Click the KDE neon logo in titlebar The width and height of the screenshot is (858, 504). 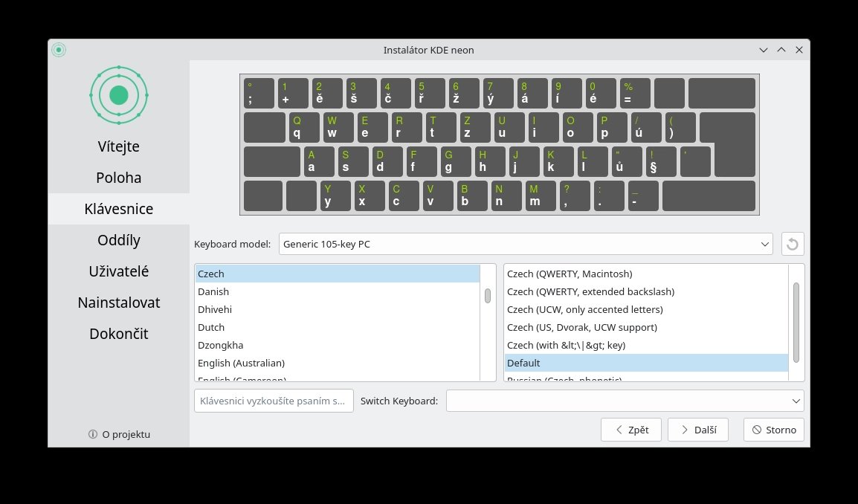pyautogui.click(x=59, y=50)
